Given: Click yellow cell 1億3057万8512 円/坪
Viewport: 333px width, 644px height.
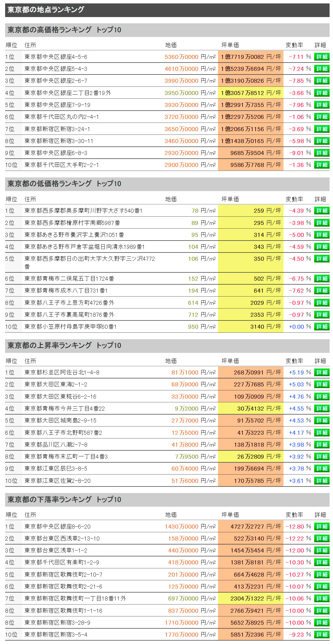Looking at the screenshot, I should coord(251,93).
